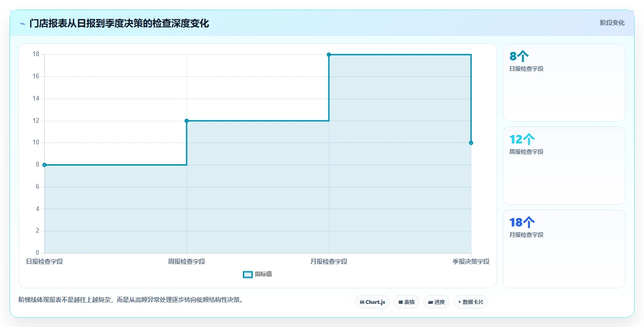
Task: Click the 进度 tag chip
Action: coord(437,302)
